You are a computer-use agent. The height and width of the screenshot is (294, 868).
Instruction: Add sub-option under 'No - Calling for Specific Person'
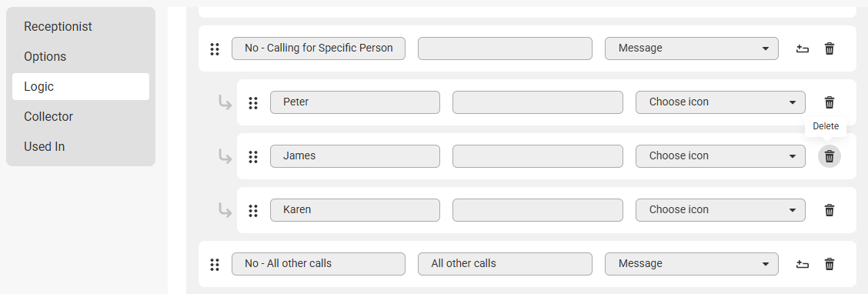pos(802,48)
